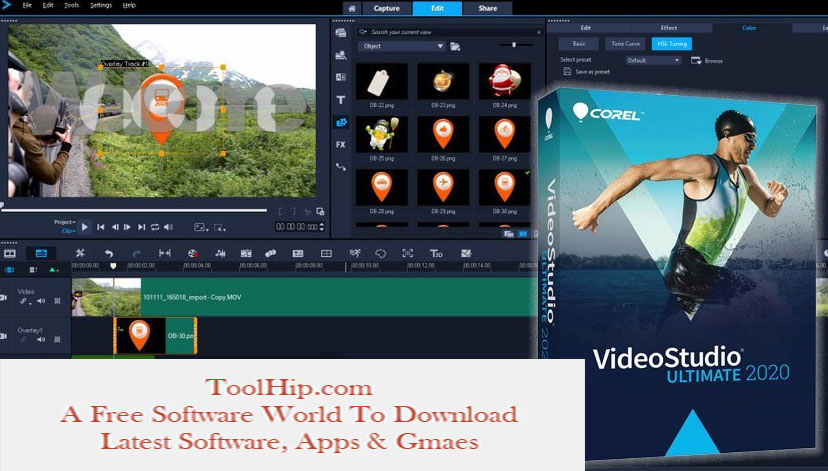
Task: Click the Undo arrow
Action: tap(108, 253)
